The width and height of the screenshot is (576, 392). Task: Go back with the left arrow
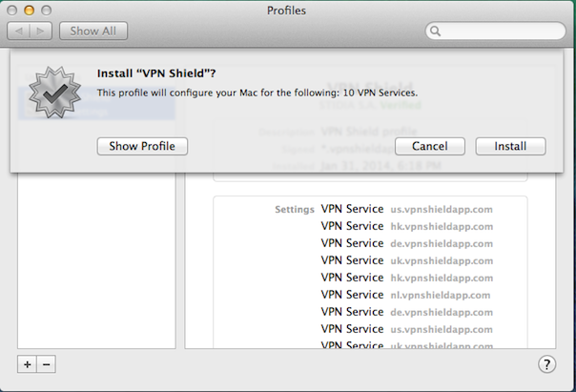click(18, 31)
